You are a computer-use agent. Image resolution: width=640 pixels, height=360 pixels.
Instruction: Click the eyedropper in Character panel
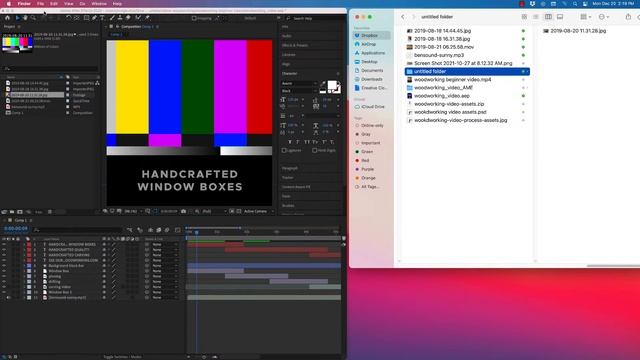323,83
